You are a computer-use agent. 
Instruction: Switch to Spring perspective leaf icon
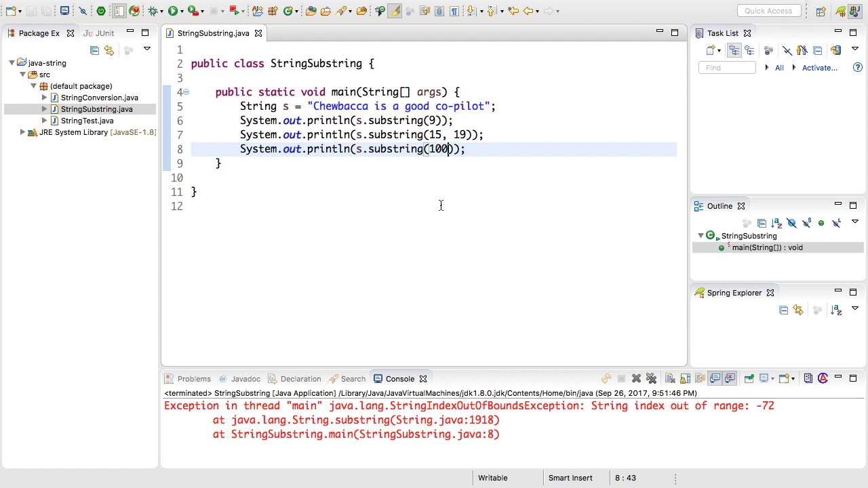pos(841,12)
